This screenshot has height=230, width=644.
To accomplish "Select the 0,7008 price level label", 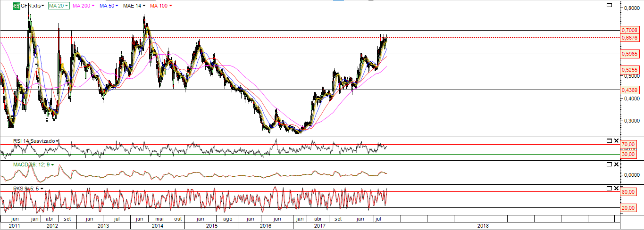I will [x=629, y=30].
